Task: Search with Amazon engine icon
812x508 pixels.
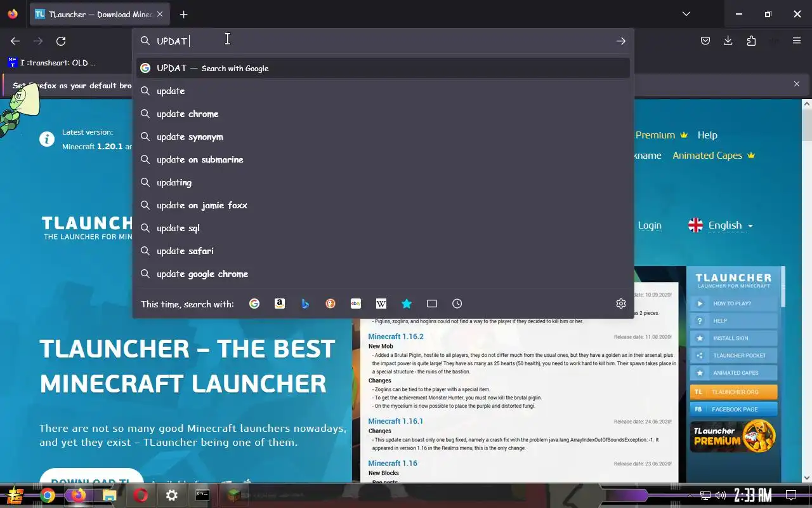Action: coord(280,304)
